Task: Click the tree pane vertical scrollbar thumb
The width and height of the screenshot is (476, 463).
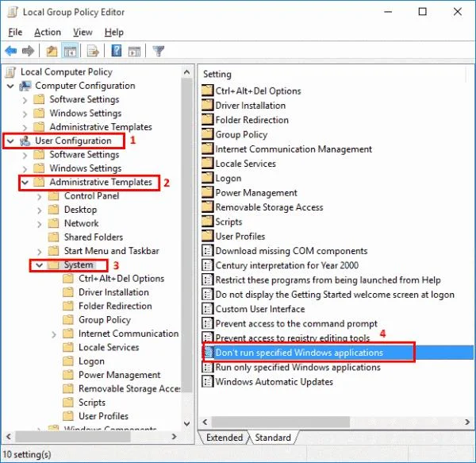Action: [187, 235]
